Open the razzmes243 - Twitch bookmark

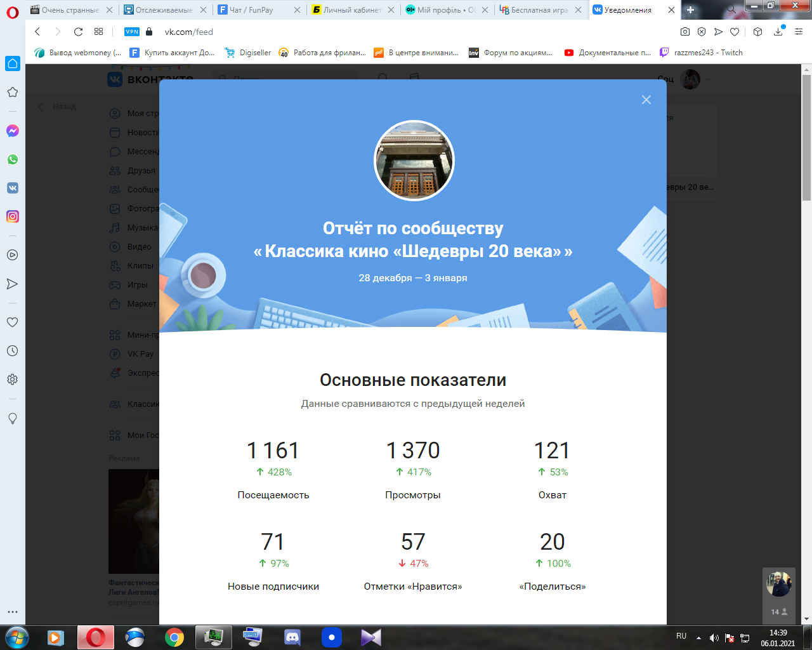pyautogui.click(x=701, y=53)
